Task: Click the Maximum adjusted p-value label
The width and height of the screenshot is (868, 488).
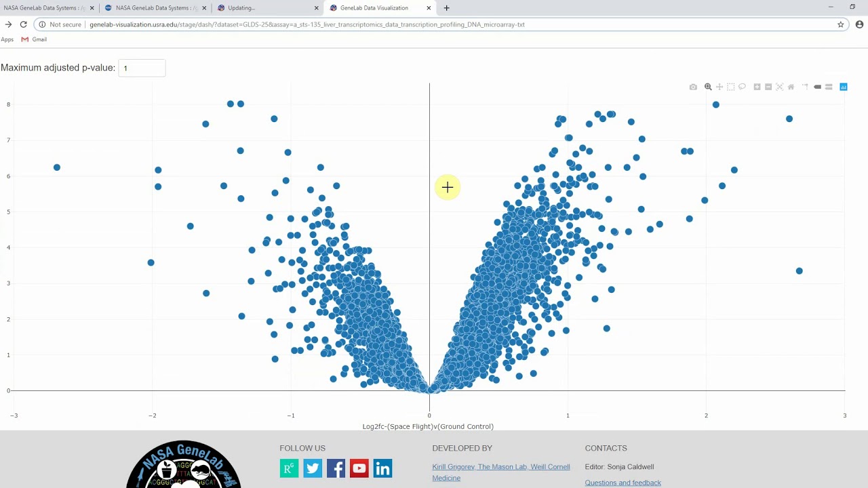Action: (58, 68)
